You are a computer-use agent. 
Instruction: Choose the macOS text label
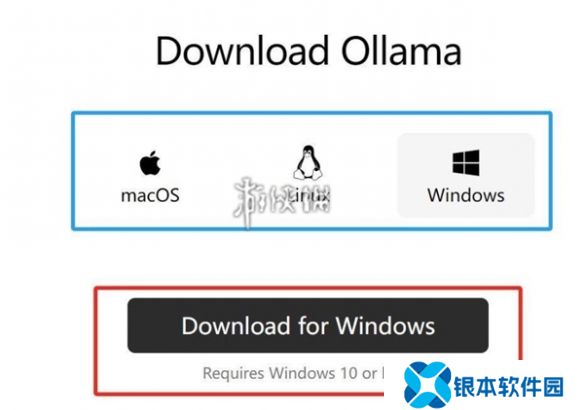[x=150, y=196]
